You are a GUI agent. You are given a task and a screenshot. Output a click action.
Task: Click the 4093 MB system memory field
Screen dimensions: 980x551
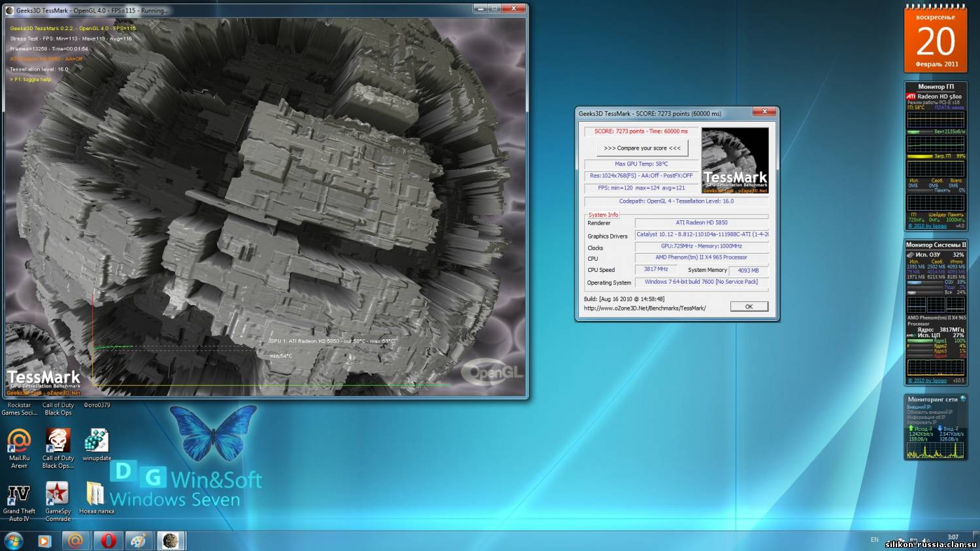point(749,270)
